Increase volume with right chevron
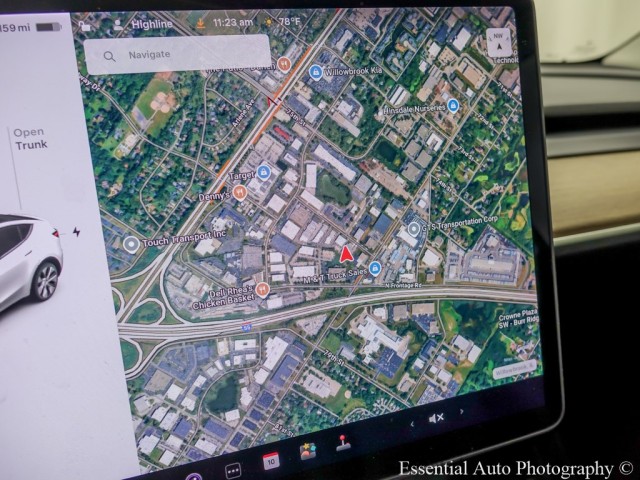The height and width of the screenshot is (480, 640). (x=462, y=412)
